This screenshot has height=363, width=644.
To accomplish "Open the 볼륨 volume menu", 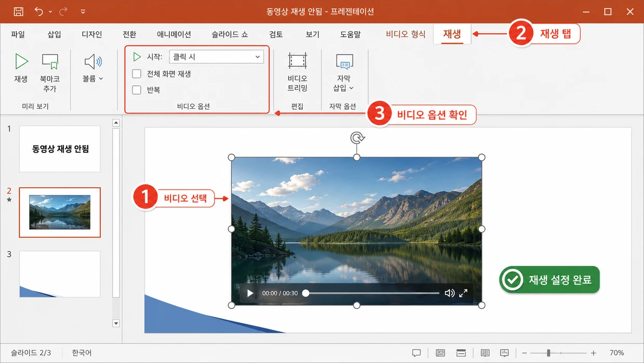I will [x=93, y=68].
